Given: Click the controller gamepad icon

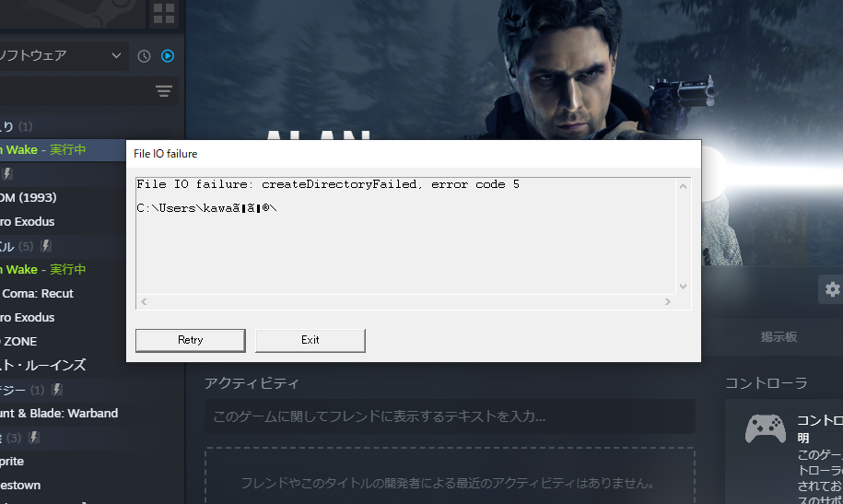Looking at the screenshot, I should [765, 428].
